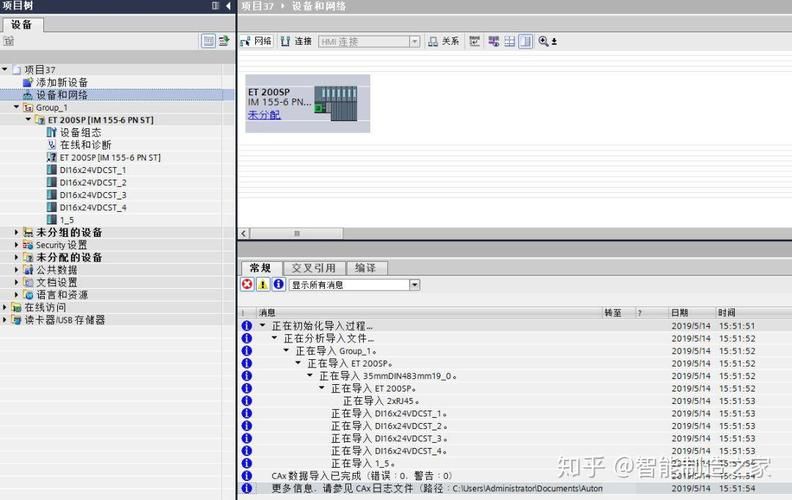
Task: Click info icon of CAx 日志文件 message row
Action: 246,488
